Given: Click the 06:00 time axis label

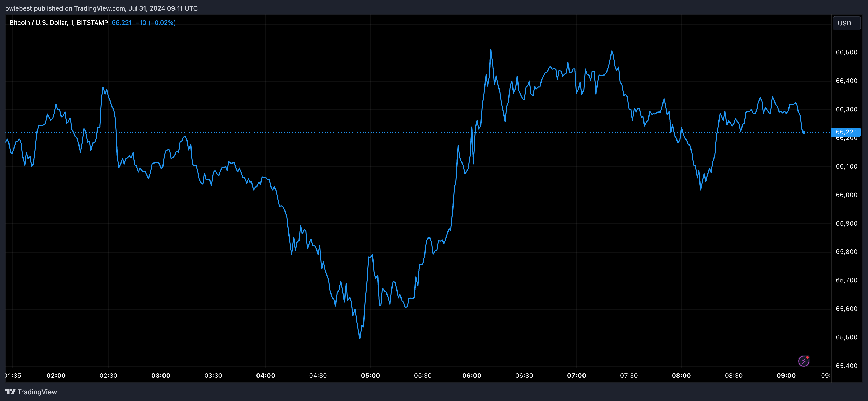Looking at the screenshot, I should [x=472, y=375].
